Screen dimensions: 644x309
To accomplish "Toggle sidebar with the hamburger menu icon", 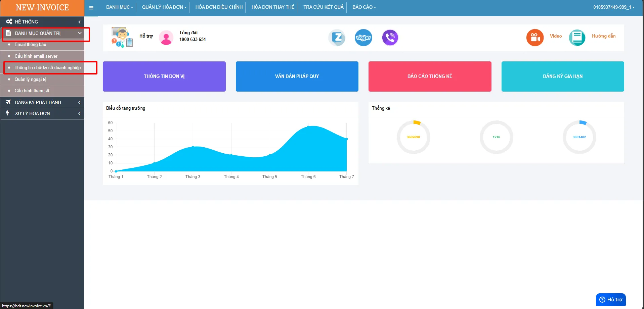I will tap(91, 8).
